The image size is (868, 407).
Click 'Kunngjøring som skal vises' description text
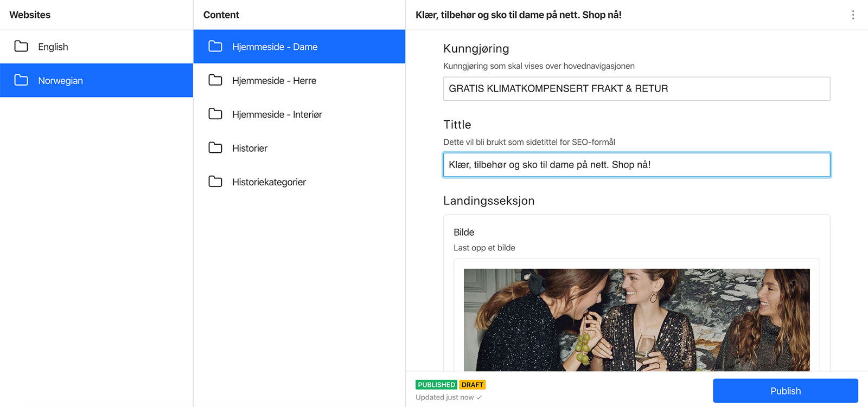pyautogui.click(x=539, y=66)
